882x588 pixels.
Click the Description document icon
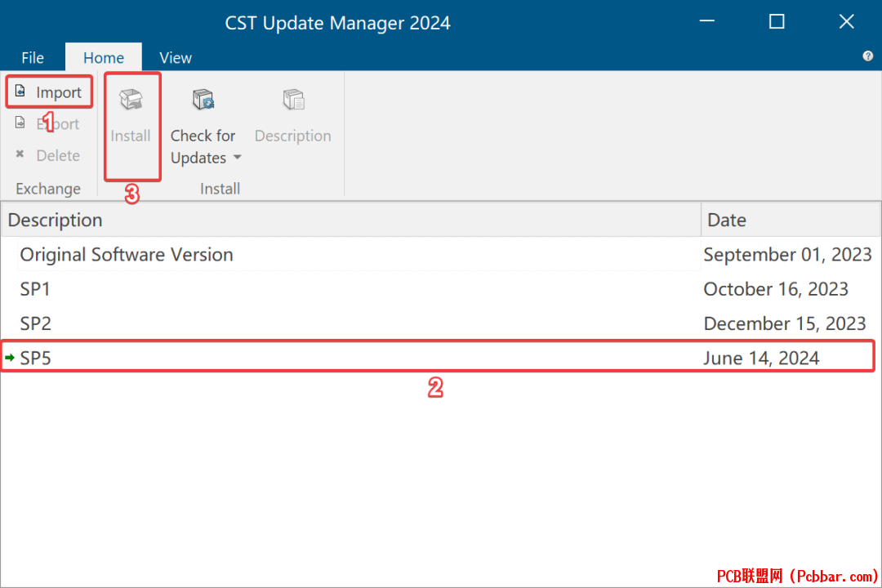[x=293, y=100]
